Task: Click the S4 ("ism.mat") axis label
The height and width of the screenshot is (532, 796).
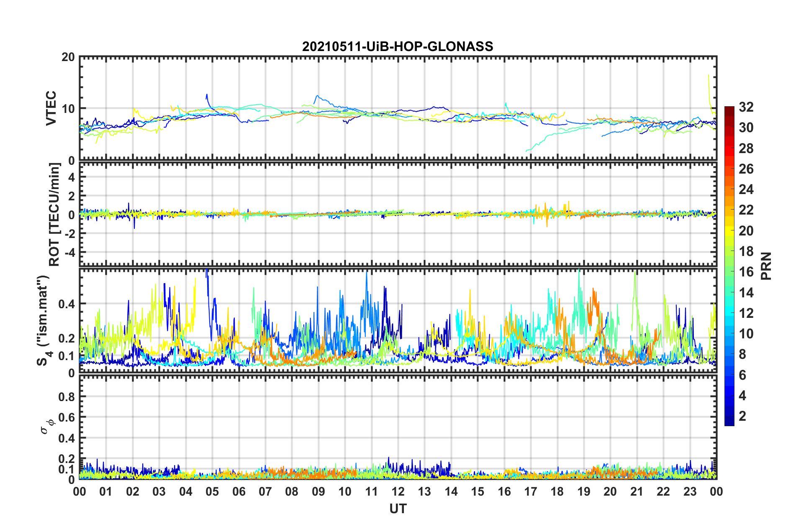Action: (44, 321)
